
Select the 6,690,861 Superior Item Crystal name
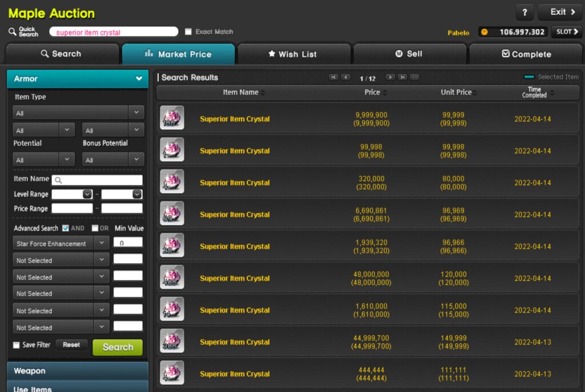(x=235, y=215)
